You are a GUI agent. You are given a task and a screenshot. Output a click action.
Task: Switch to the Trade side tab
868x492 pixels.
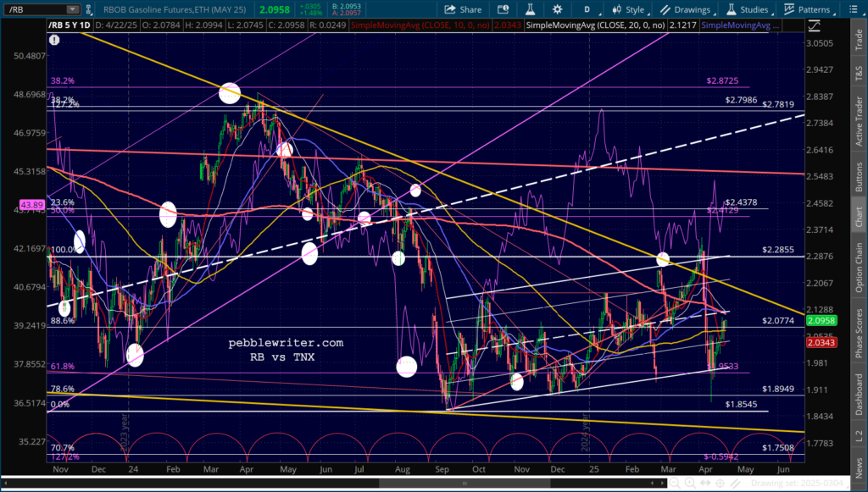(x=859, y=39)
